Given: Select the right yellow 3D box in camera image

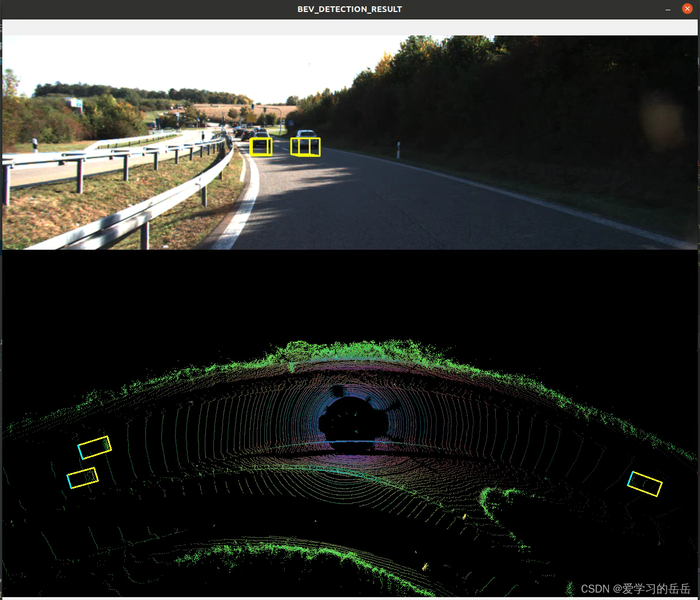Looking at the screenshot, I should 305,147.
